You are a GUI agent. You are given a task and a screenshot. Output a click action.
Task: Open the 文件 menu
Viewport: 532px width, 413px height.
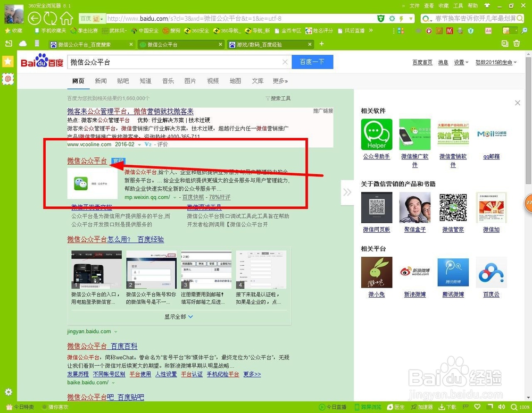click(414, 6)
